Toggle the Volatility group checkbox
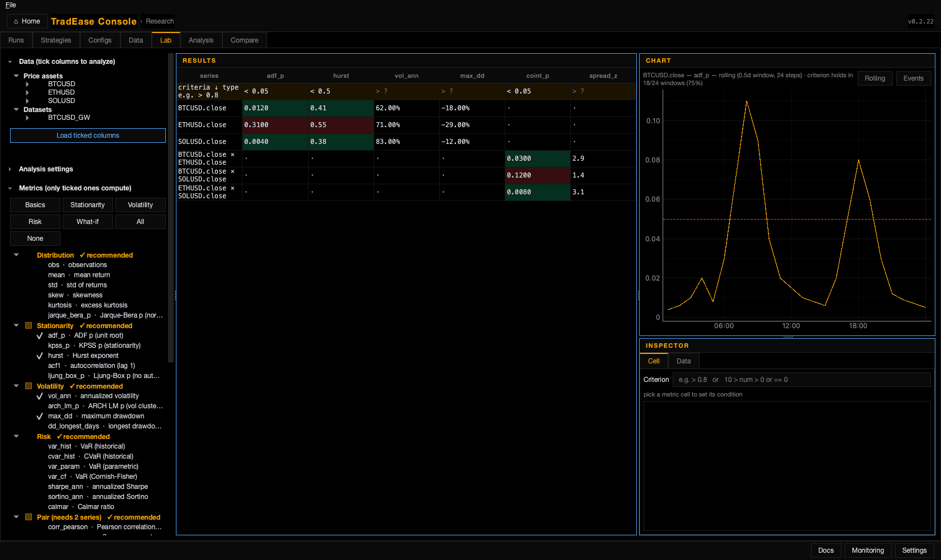This screenshot has height=560, width=941. [x=29, y=386]
